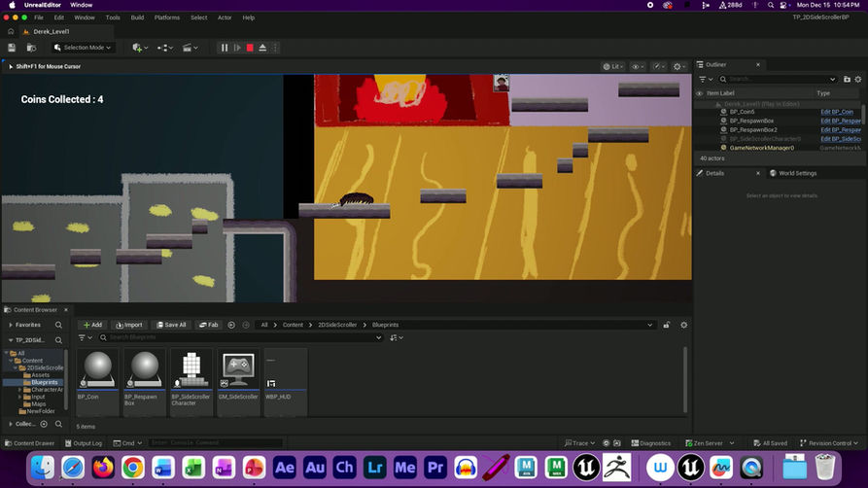Click the Edit BP_Coin link
The height and width of the screenshot is (488, 868).
[836, 112]
